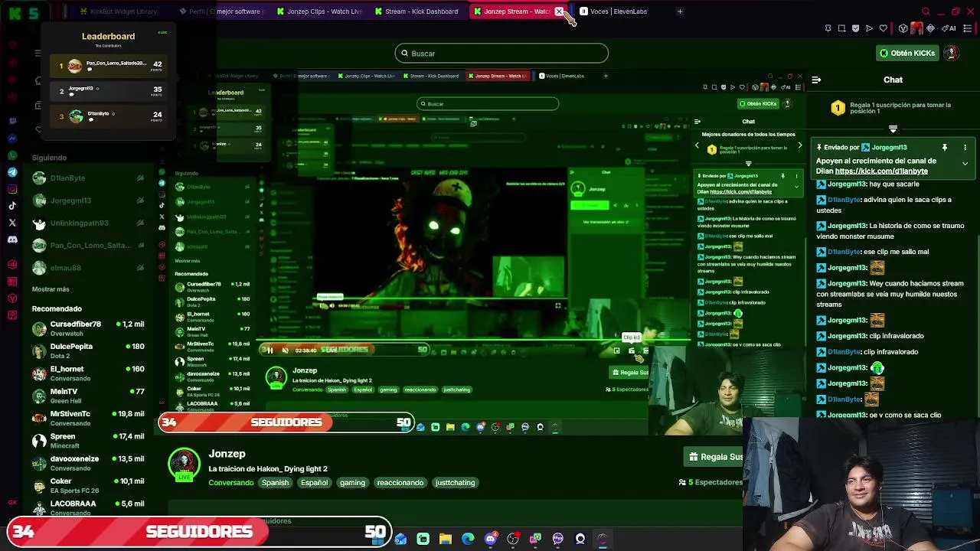Open the Telegram icon in the Opera sidebar
980x551 pixels.
click(x=12, y=172)
